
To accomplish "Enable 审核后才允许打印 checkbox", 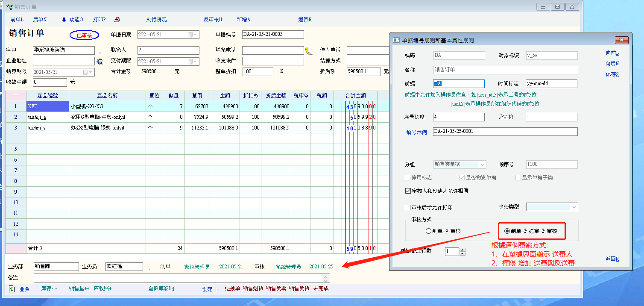I will (x=407, y=207).
